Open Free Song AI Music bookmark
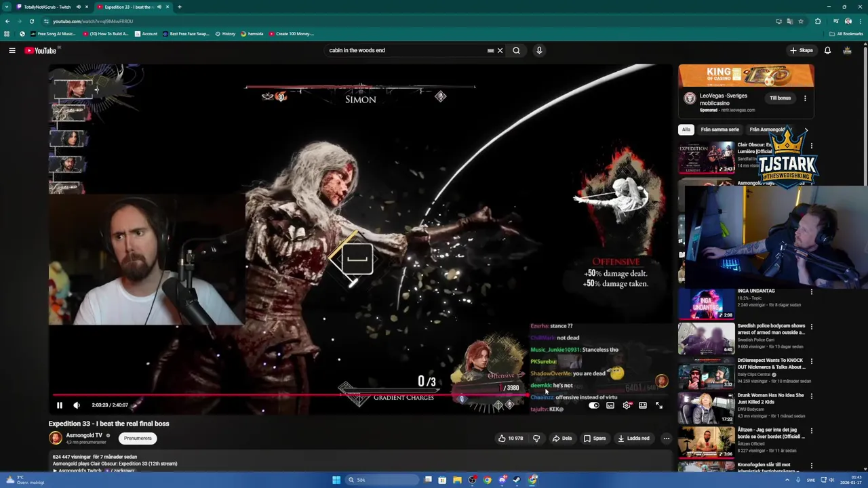 coord(53,34)
